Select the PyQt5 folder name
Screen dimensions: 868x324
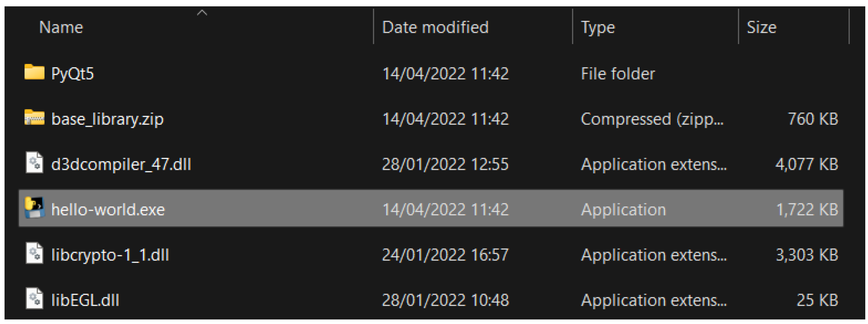point(73,74)
